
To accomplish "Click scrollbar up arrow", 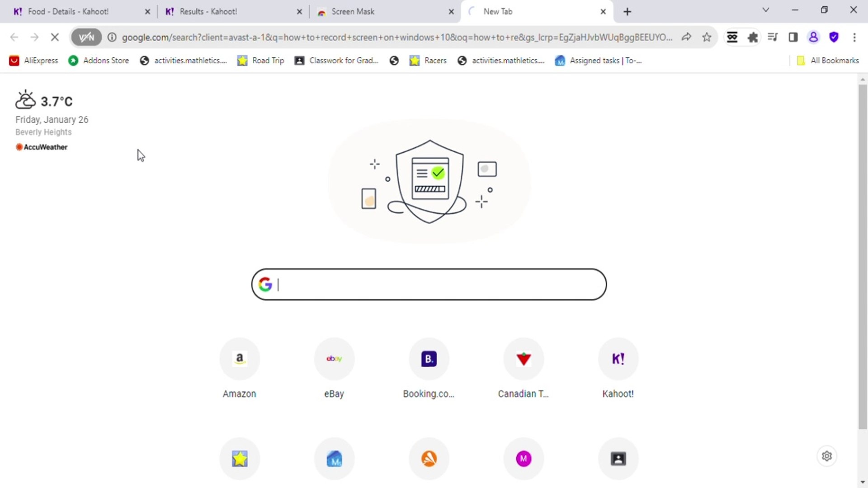I will [863, 80].
